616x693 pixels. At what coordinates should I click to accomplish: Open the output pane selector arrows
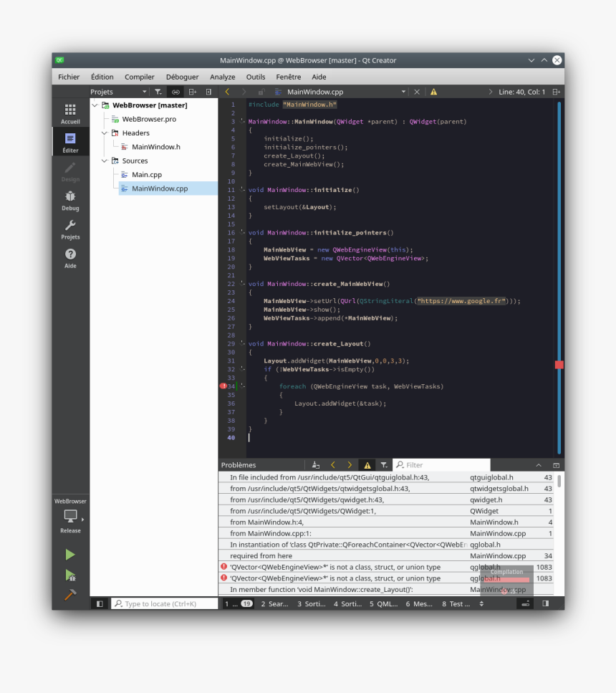[481, 603]
